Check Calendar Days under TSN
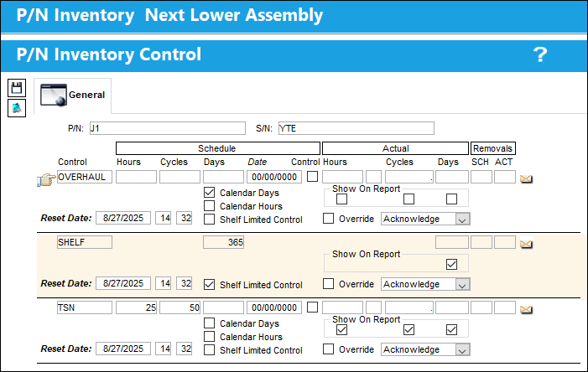 (209, 323)
